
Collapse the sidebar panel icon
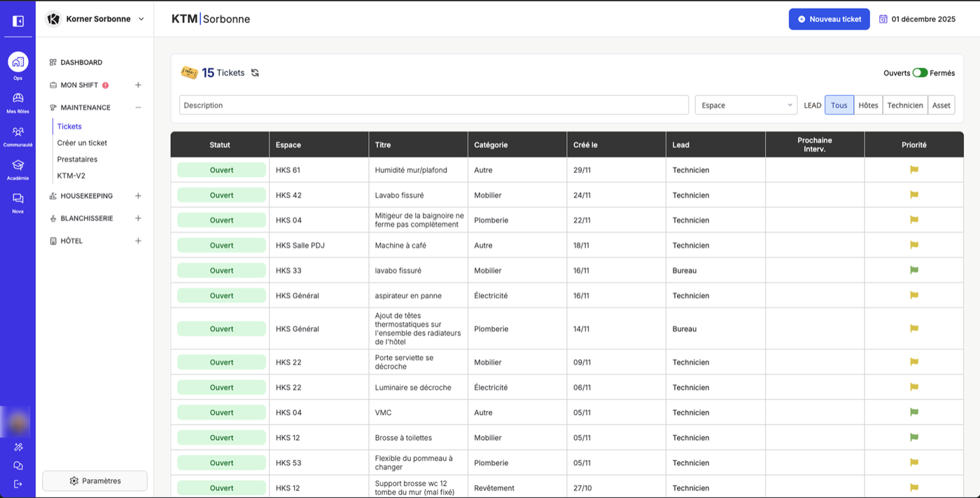(x=18, y=21)
